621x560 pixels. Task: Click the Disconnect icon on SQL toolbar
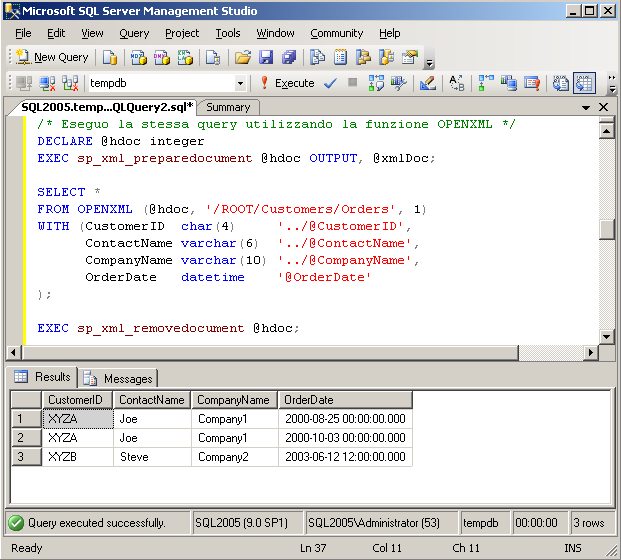tap(47, 83)
